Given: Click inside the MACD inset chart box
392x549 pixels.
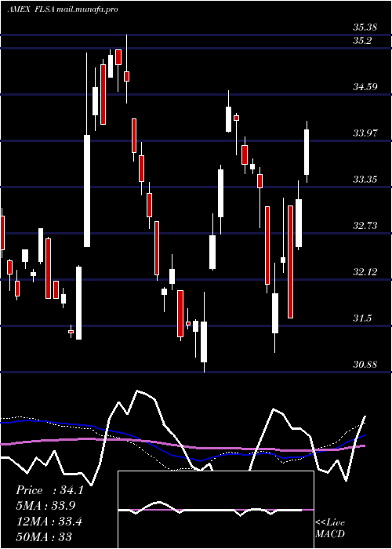Looking at the screenshot, I should point(216,510).
